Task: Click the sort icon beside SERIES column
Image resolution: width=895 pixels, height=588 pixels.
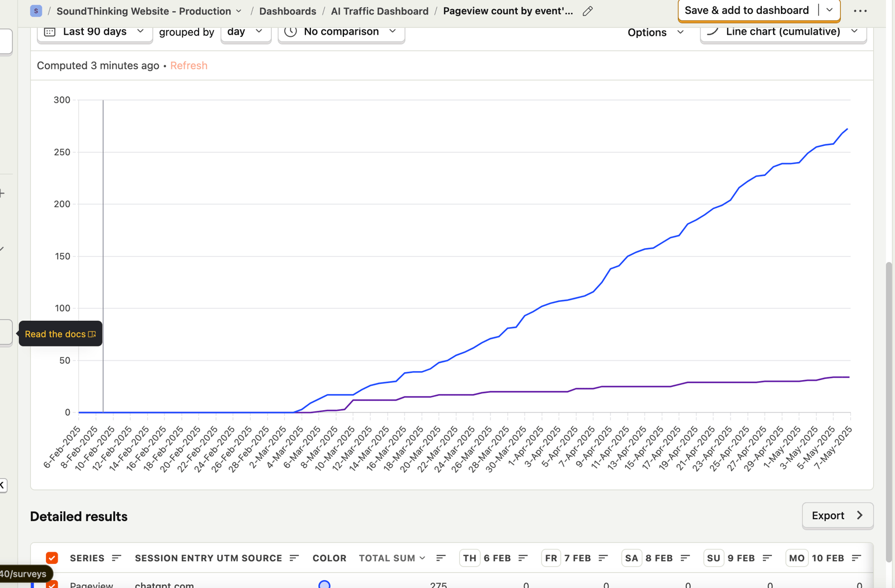Action: [116, 558]
